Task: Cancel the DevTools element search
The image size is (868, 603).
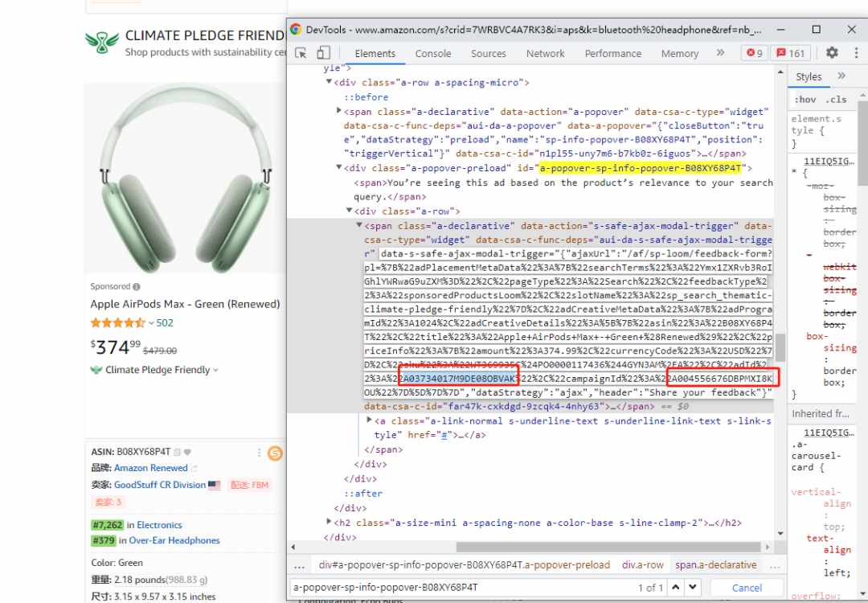Action: click(747, 588)
